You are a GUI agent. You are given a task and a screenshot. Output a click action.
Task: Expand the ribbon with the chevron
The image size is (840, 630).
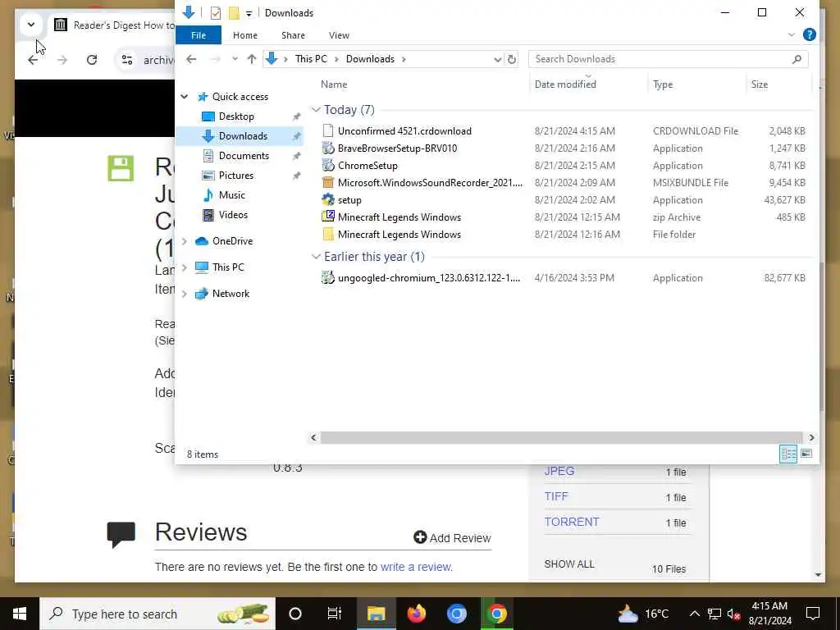(x=792, y=34)
